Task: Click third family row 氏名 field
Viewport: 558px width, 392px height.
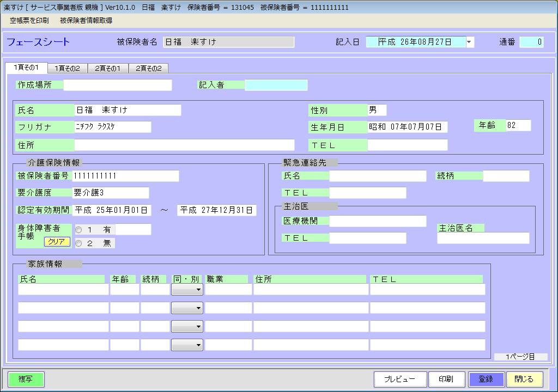Action: [63, 327]
